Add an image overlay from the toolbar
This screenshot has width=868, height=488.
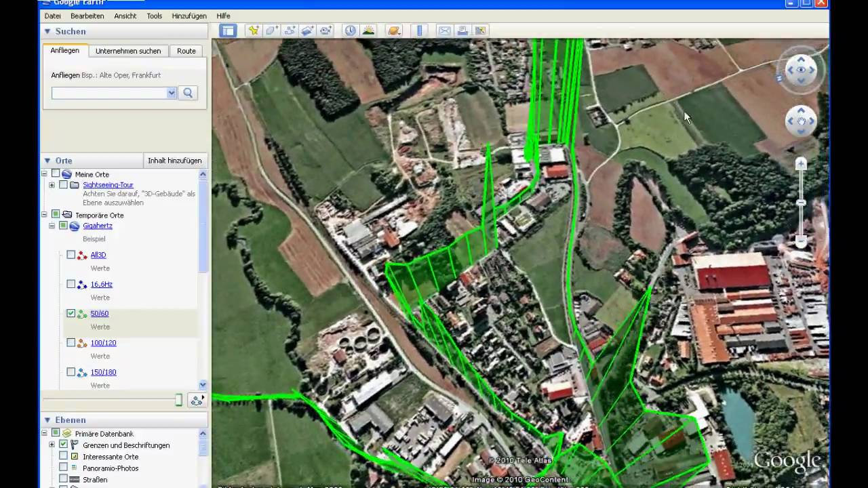point(308,30)
